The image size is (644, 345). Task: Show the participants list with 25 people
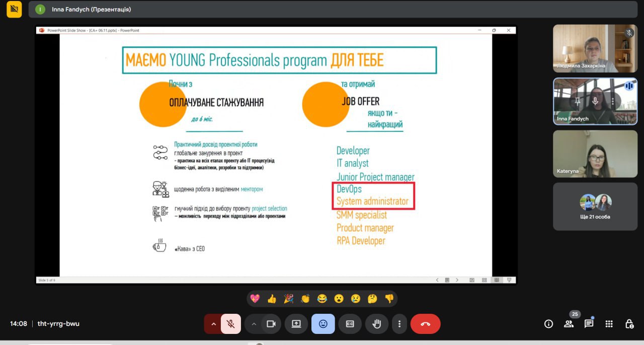(569, 324)
